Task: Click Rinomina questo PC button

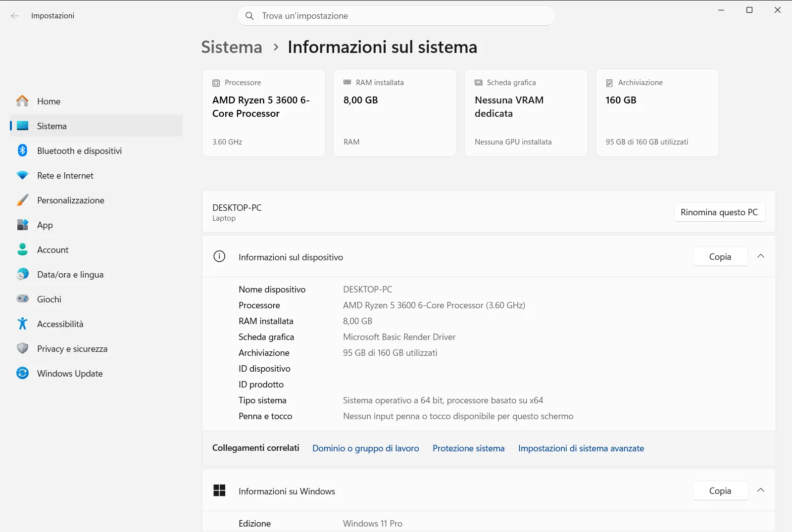Action: (719, 212)
